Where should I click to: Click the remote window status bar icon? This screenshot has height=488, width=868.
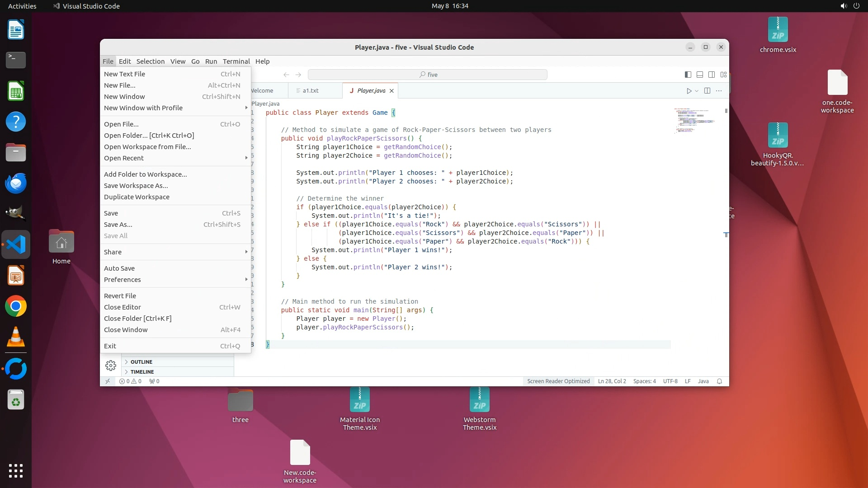point(108,381)
